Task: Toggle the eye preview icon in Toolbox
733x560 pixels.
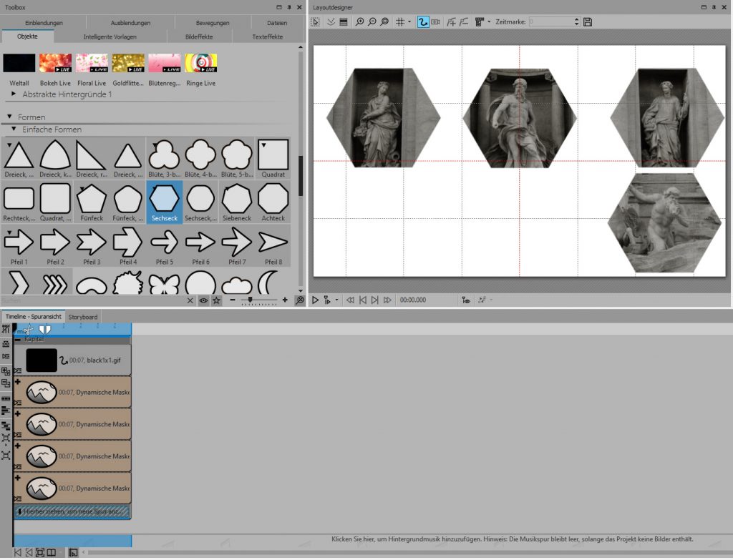Action: pos(203,300)
